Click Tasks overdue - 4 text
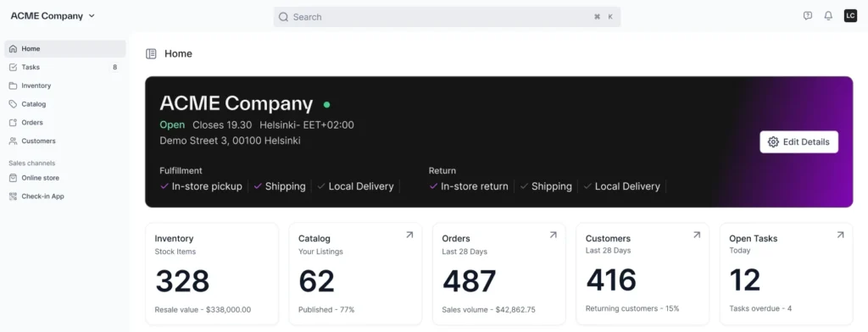 [x=760, y=308]
